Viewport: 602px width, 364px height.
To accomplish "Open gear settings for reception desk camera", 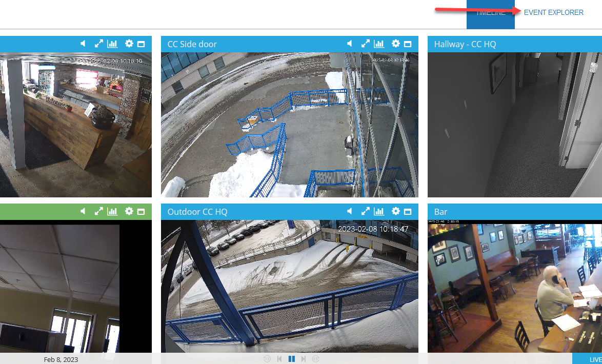I will [x=129, y=44].
